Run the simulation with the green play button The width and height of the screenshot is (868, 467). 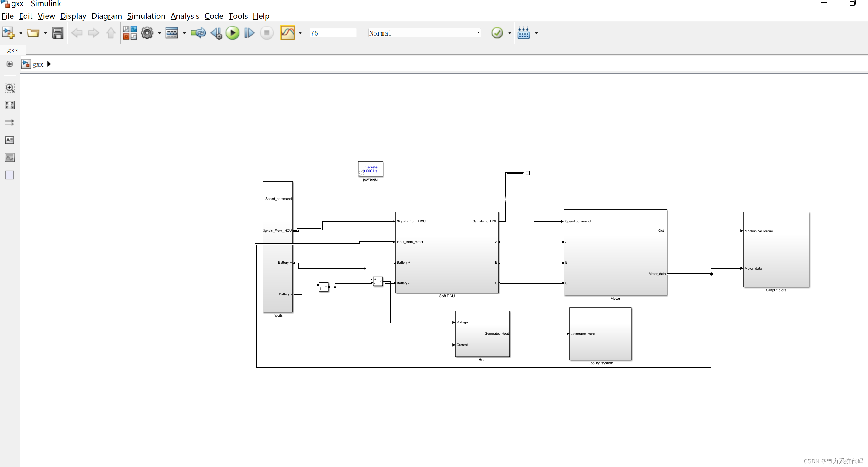(232, 33)
